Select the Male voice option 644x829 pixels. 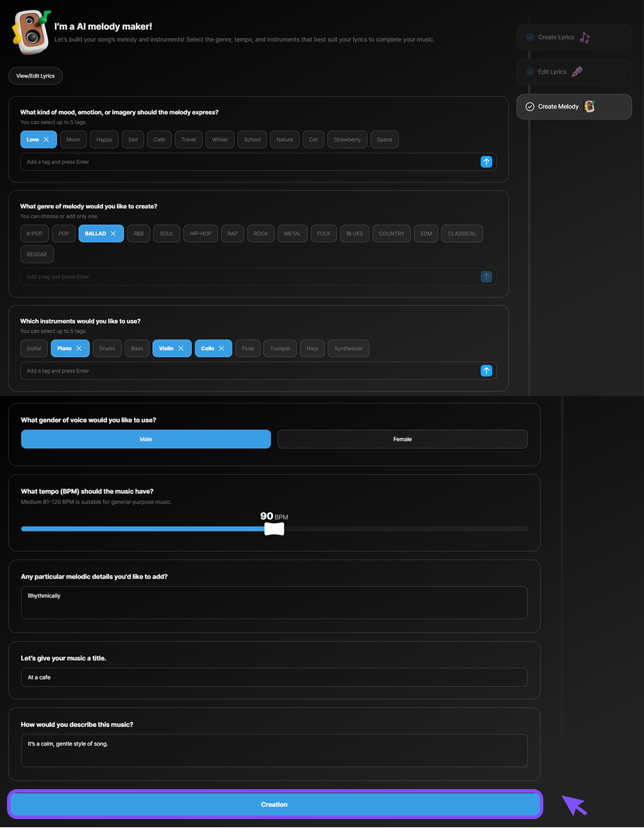[x=146, y=439]
